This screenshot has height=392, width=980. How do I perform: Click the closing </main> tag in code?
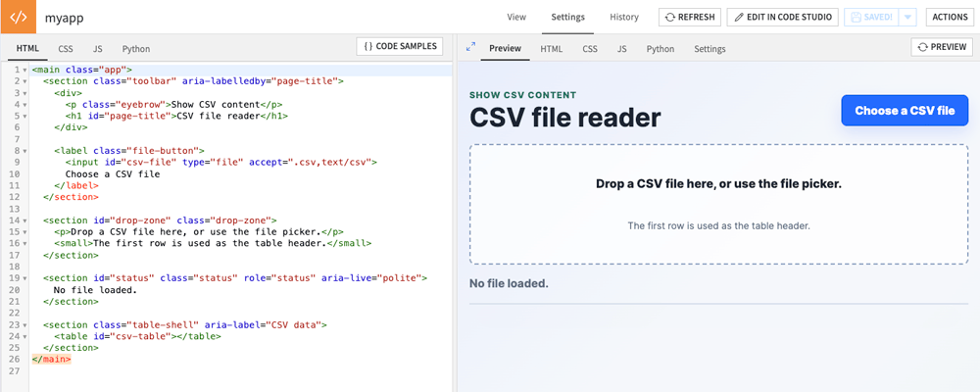coord(51,360)
